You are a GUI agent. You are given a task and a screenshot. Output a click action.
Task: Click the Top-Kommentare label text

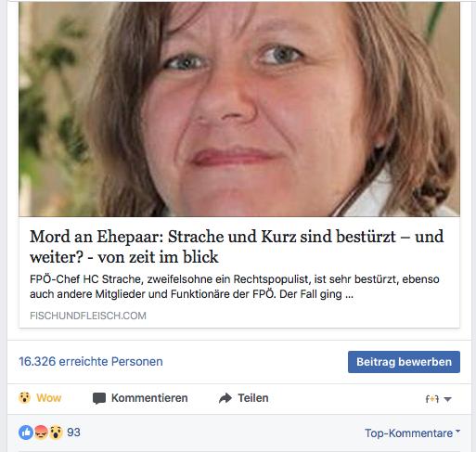click(x=408, y=433)
